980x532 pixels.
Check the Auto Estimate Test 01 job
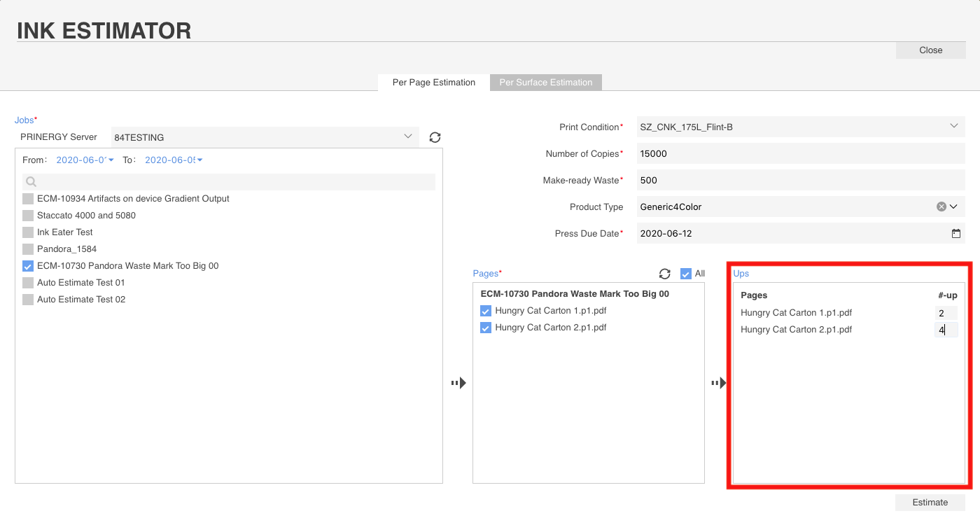click(28, 283)
